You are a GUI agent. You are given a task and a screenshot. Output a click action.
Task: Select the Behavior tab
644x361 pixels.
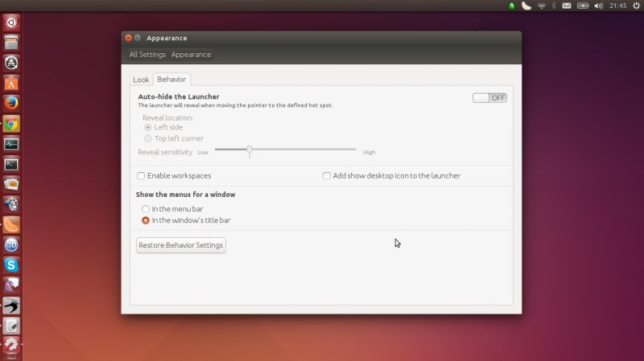click(171, 80)
